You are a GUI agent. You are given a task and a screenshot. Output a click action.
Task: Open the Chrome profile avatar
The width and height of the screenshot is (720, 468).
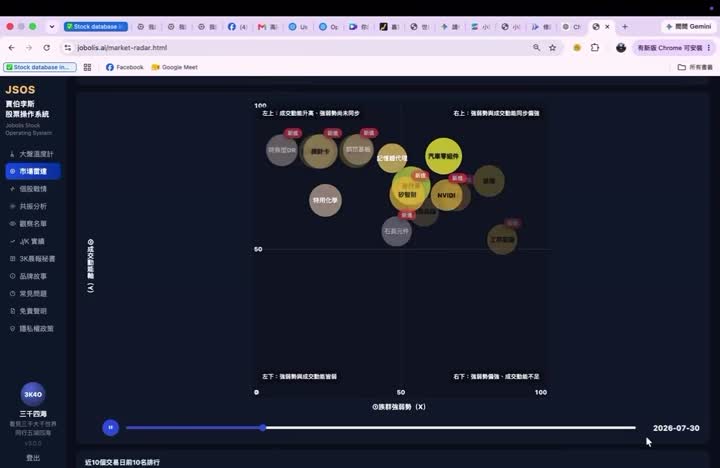(x=621, y=47)
